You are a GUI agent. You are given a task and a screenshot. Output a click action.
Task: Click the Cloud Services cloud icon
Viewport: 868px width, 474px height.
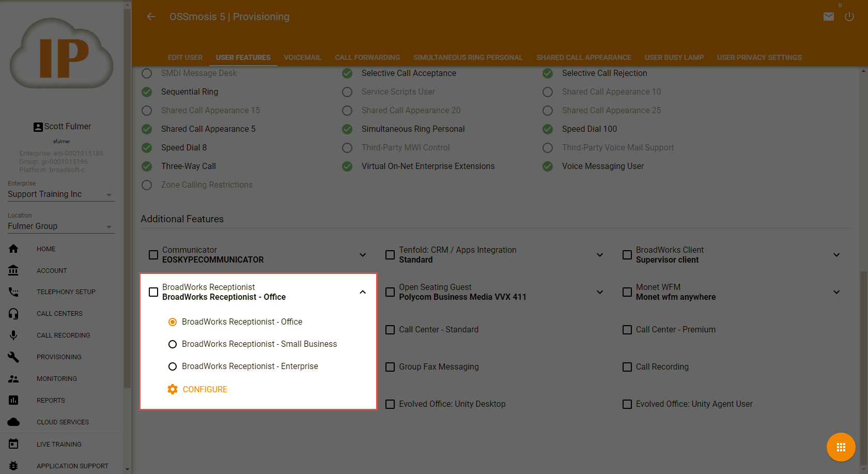tap(14, 422)
